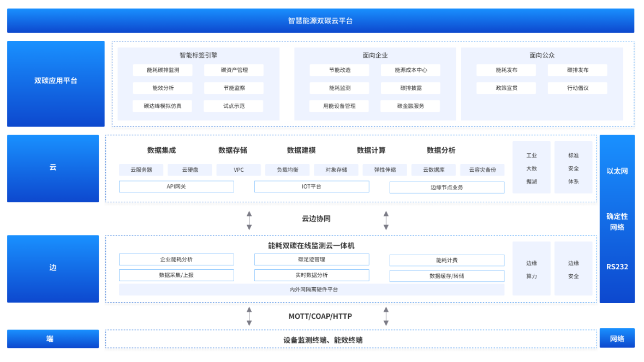Click the 智能标签引擎 heading
Viewport: 644px width, 362px height.
click(198, 55)
